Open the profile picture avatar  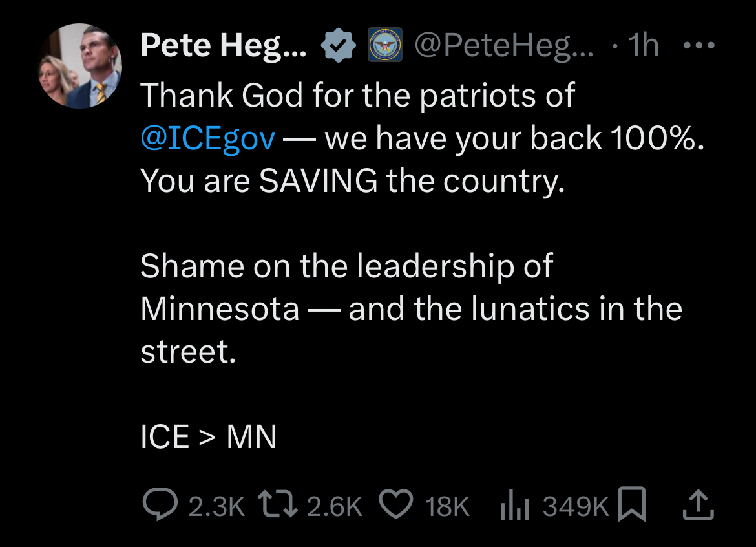(x=79, y=66)
